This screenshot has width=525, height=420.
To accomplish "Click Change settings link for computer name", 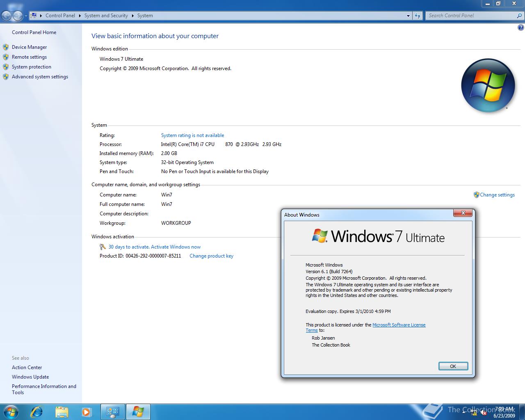I will point(497,195).
